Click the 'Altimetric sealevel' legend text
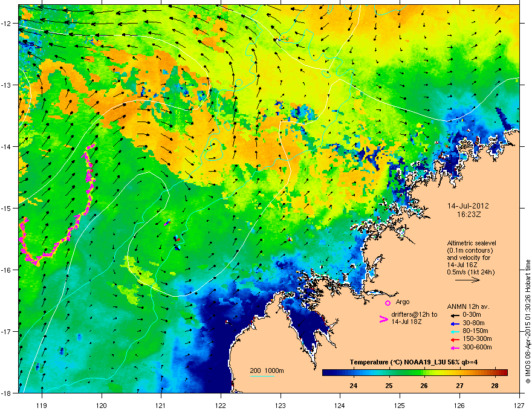The height and width of the screenshot is (411, 532). pyautogui.click(x=472, y=243)
